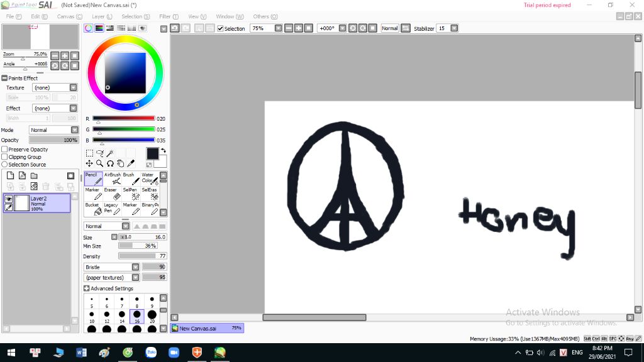The image size is (644, 362).
Task: Select the zoom magnifier tool
Action: coord(100,163)
